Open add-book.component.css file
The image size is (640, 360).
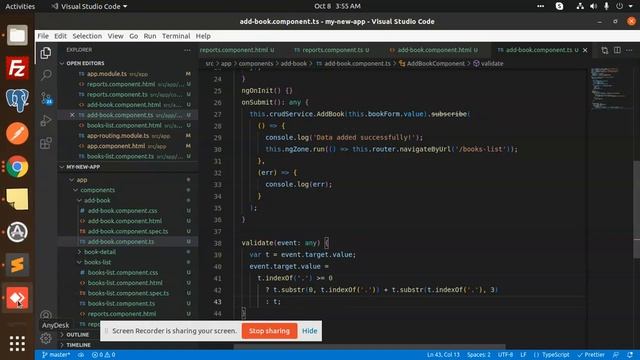click(122, 211)
